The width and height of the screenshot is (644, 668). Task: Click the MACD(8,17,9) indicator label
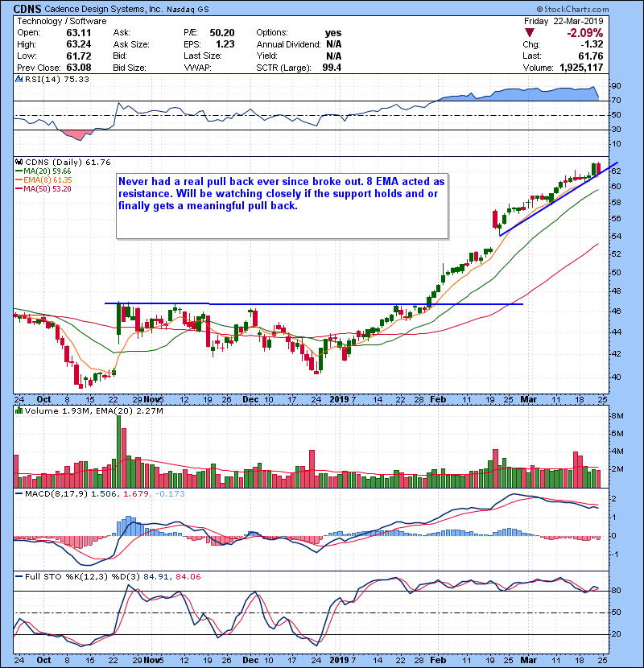[56, 494]
